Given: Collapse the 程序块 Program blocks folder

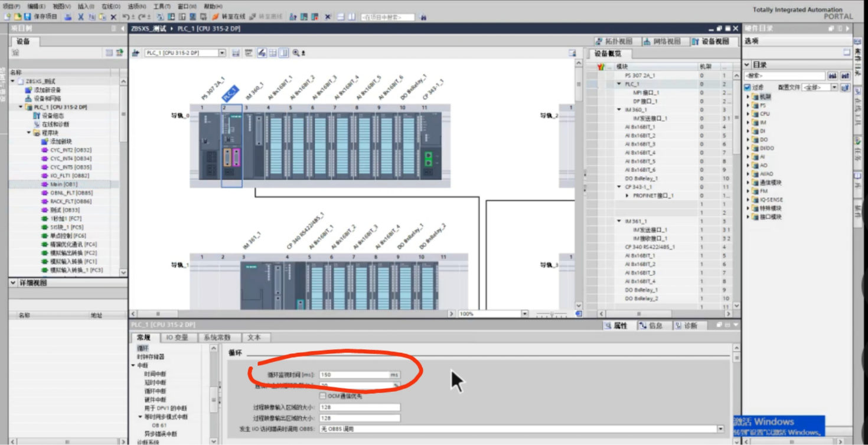Looking at the screenshot, I should coord(30,133).
